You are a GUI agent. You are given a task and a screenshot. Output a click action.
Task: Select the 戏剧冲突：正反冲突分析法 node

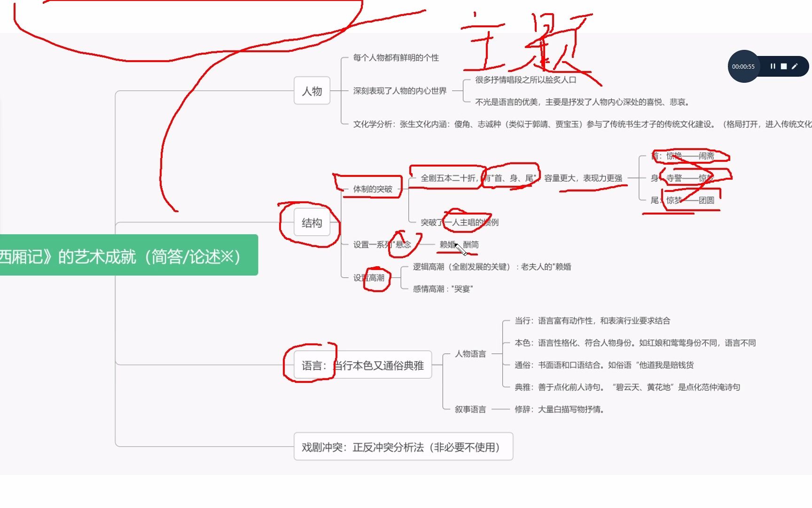pyautogui.click(x=403, y=447)
